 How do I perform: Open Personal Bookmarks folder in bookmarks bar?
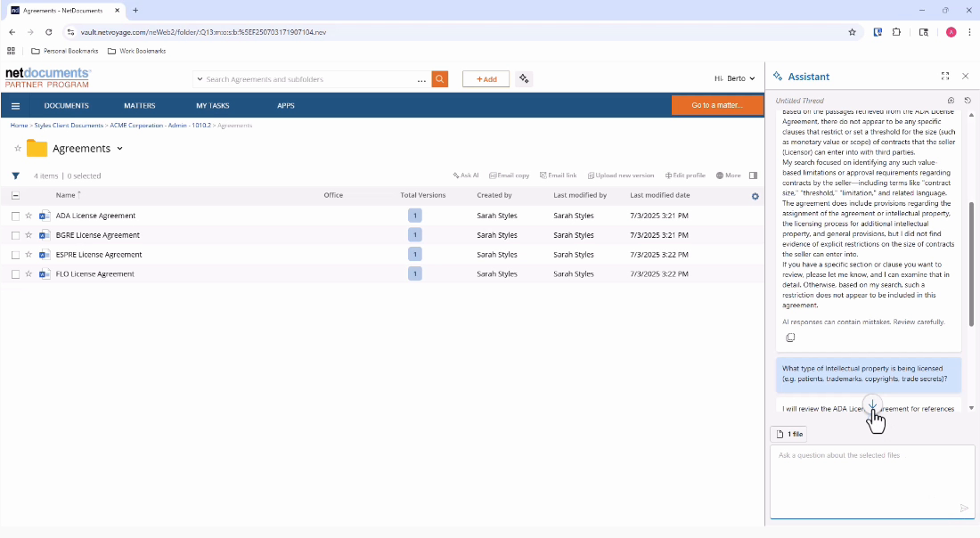[x=65, y=52]
